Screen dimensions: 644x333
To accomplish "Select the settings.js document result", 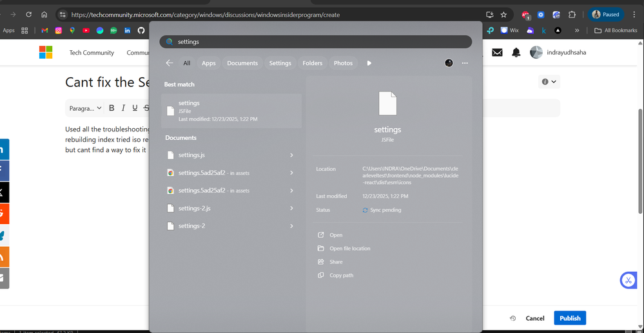I will click(231, 155).
